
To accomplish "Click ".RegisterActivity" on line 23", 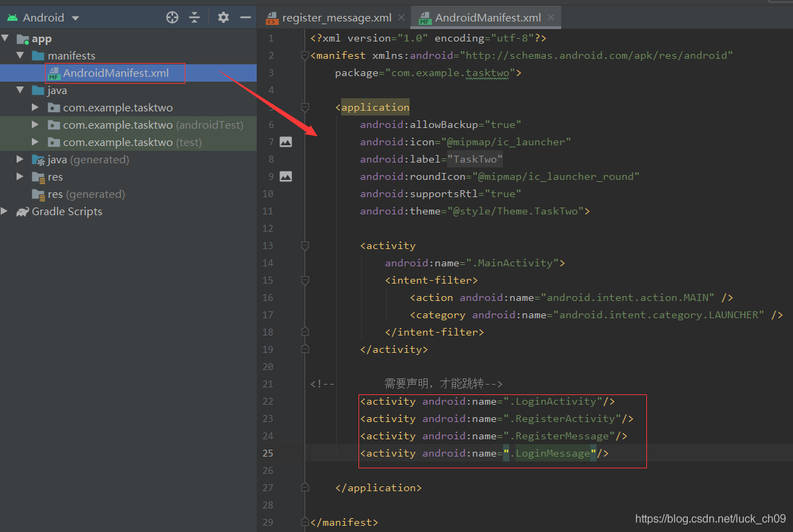I will pos(562,419).
